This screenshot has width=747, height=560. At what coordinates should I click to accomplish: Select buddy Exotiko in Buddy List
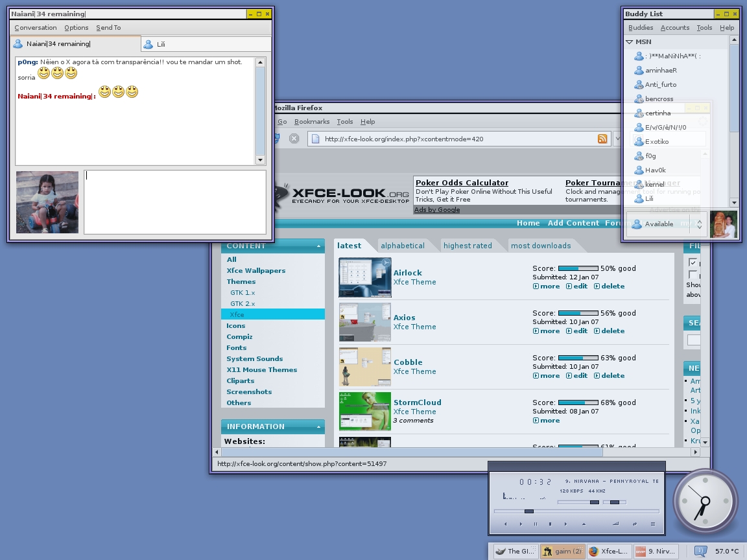(x=676, y=141)
